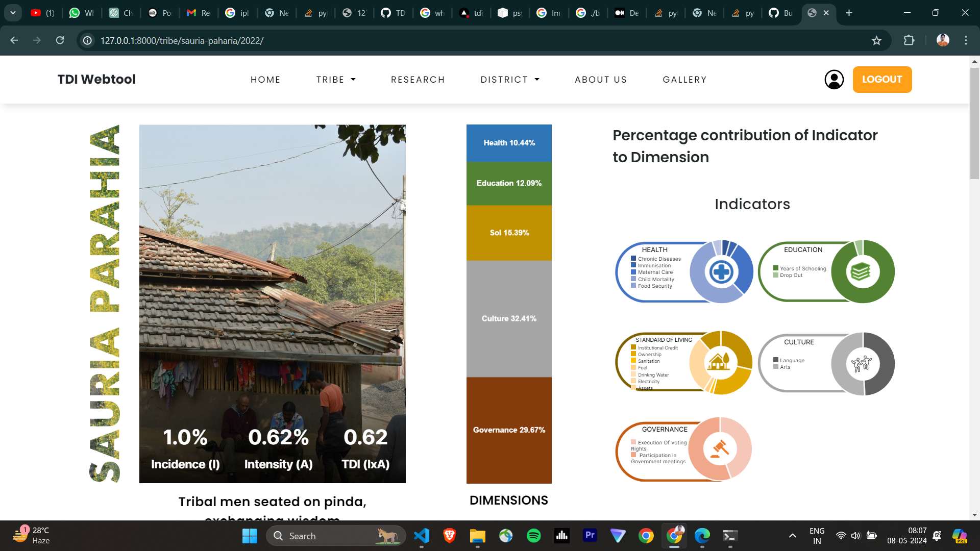Screen dimensions: 980x551
Task: Click the orange LOGOUT button
Action: click(x=881, y=80)
